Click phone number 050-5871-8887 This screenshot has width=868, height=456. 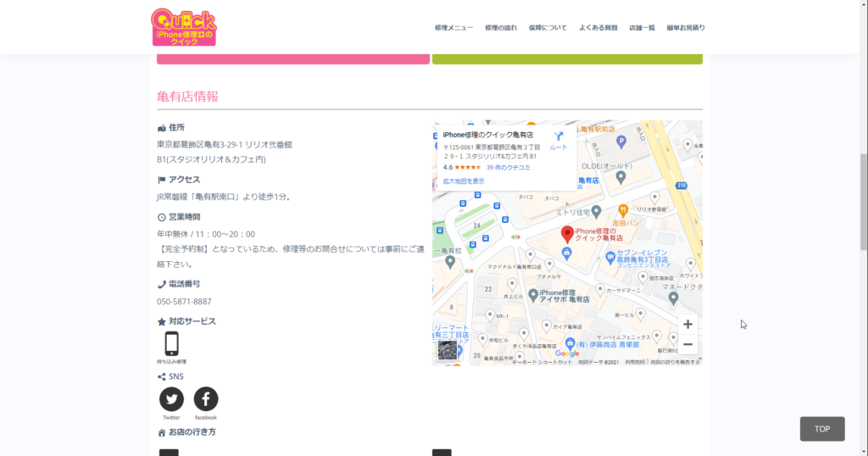184,302
